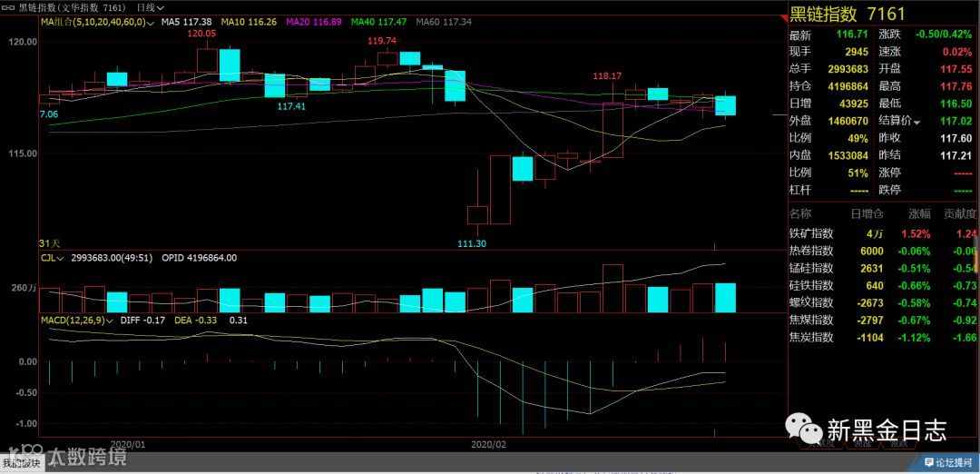Click the MA60 117.34 legend label

pyautogui.click(x=444, y=22)
